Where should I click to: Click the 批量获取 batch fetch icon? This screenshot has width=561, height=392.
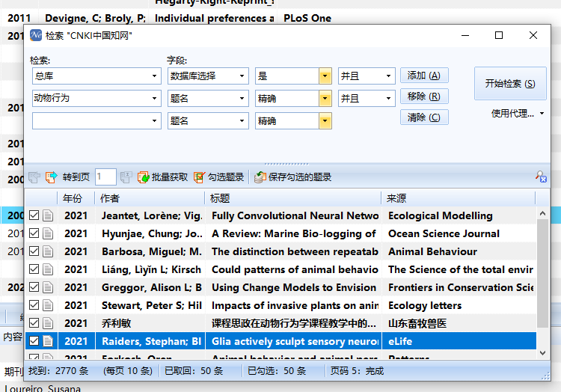(143, 177)
